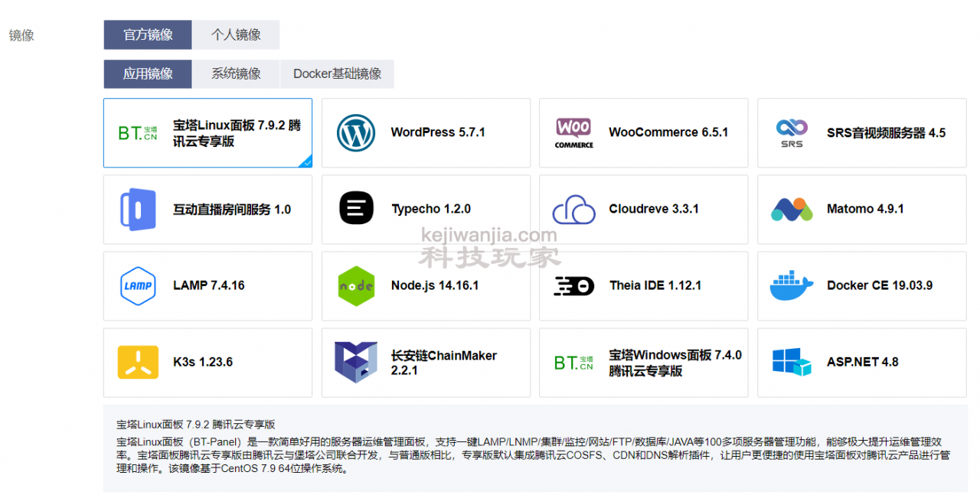This screenshot has height=495, width=980.
Task: Click the Cloudreve cloud icon
Action: coord(574,210)
